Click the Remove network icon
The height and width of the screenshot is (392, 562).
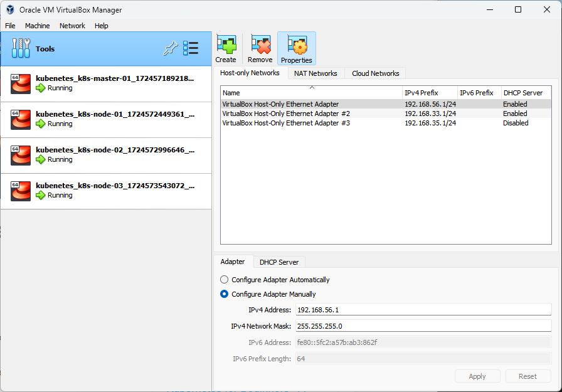260,45
